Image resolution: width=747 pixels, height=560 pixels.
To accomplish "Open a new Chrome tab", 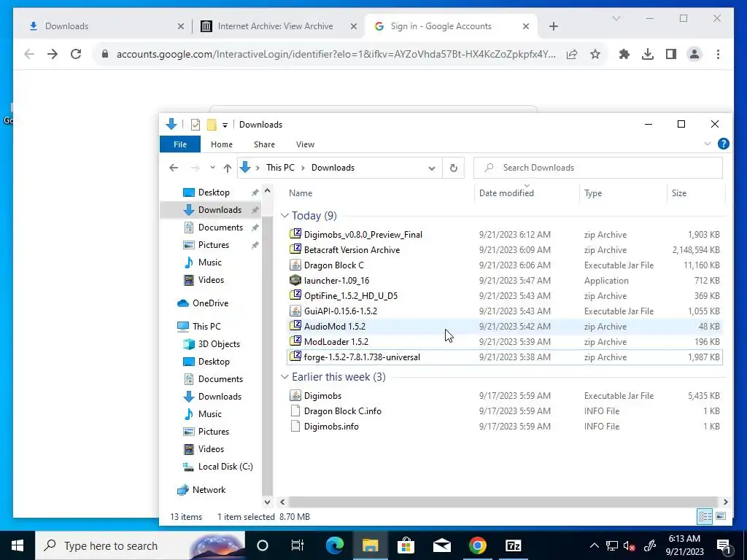I will 553,26.
